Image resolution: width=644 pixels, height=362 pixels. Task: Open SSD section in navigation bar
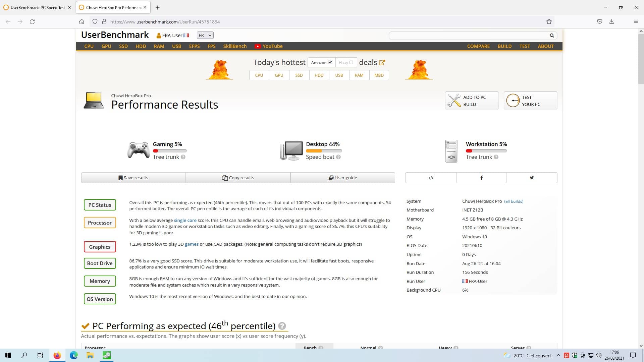tap(123, 46)
